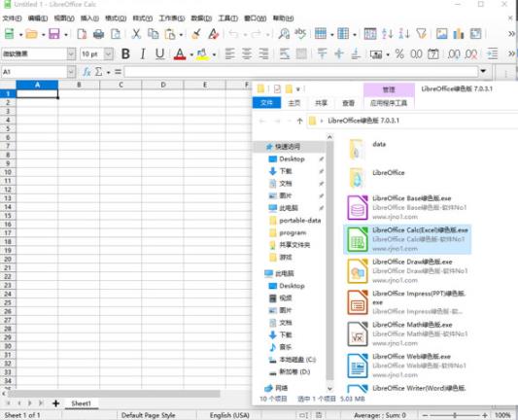The width and height of the screenshot is (518, 420).
Task: Click the formula input line
Action: tap(301, 71)
